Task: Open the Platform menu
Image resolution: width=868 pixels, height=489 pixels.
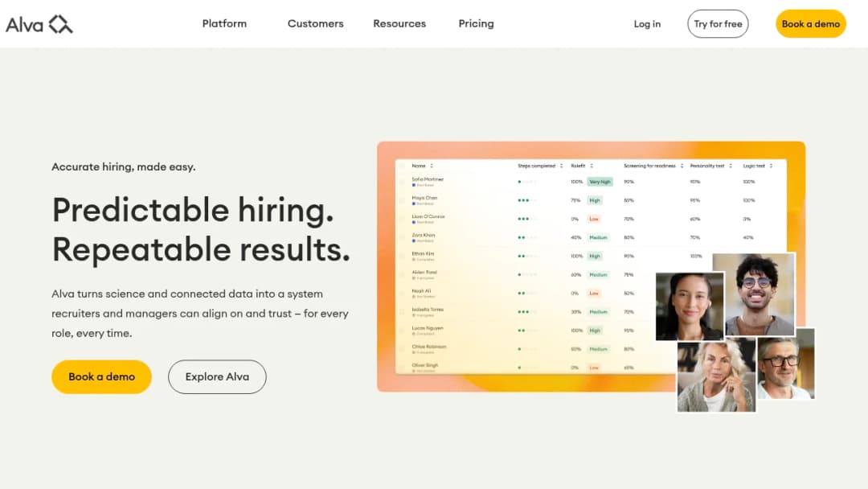Action: [x=224, y=24]
